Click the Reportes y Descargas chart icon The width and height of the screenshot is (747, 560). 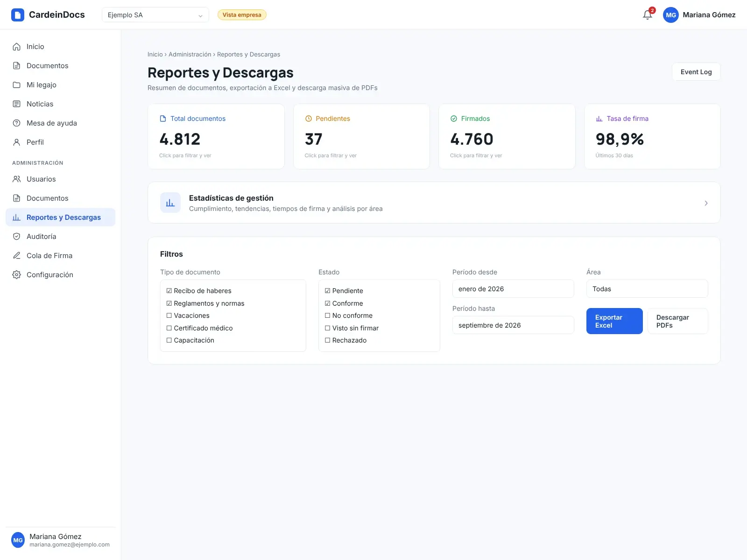coord(16,217)
